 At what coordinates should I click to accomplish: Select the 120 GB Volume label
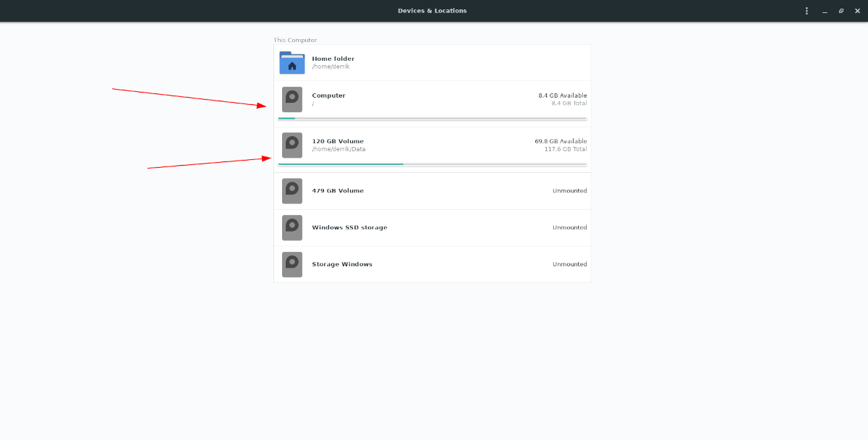pyautogui.click(x=337, y=141)
